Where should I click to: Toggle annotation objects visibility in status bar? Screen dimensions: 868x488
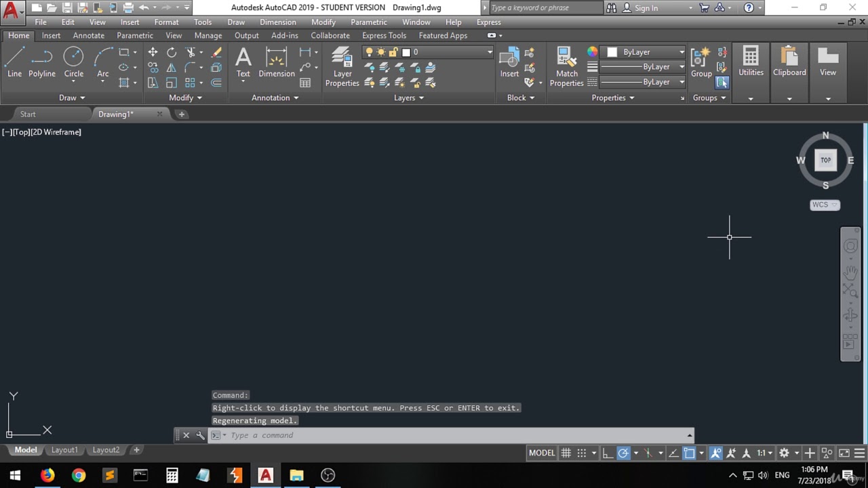coord(716,453)
